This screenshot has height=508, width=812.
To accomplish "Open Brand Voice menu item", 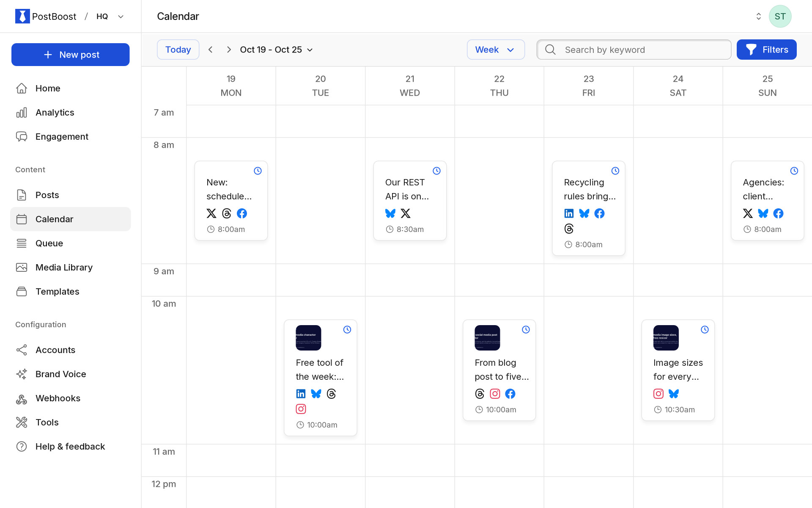I will [71, 374].
